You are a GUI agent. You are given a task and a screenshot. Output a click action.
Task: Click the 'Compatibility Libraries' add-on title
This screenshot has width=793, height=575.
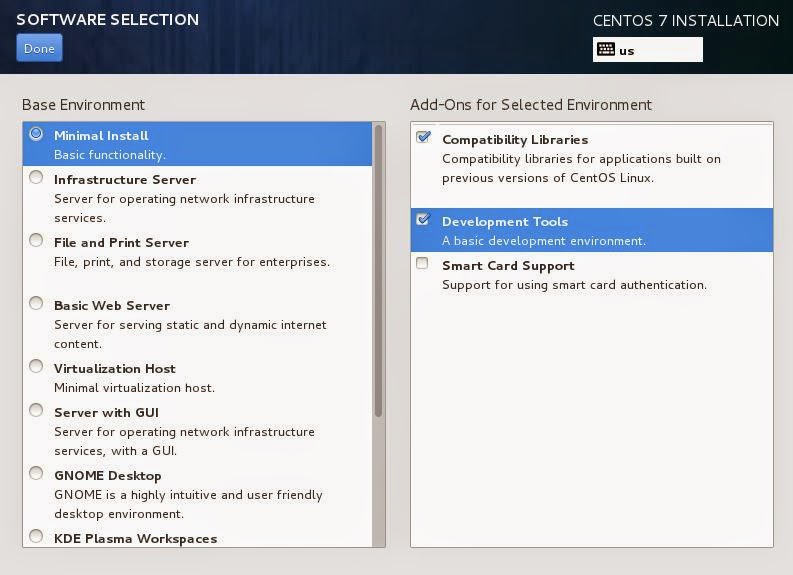[515, 140]
